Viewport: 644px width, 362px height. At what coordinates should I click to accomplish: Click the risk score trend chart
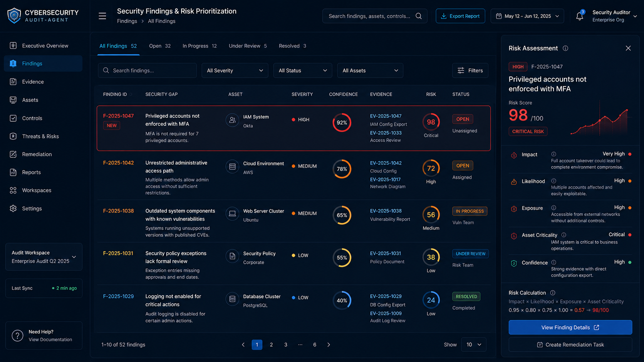[x=599, y=118]
